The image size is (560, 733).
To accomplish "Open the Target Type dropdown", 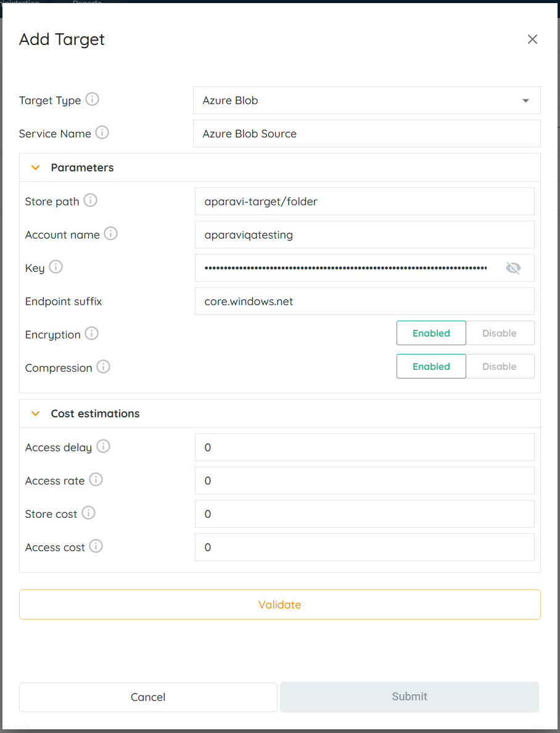I will 366,100.
